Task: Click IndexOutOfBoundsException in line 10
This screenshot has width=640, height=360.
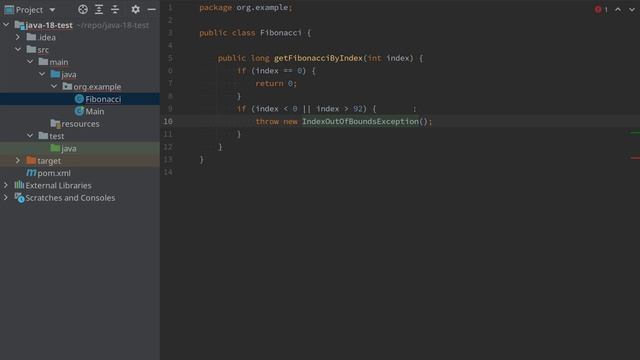Action: pos(360,121)
